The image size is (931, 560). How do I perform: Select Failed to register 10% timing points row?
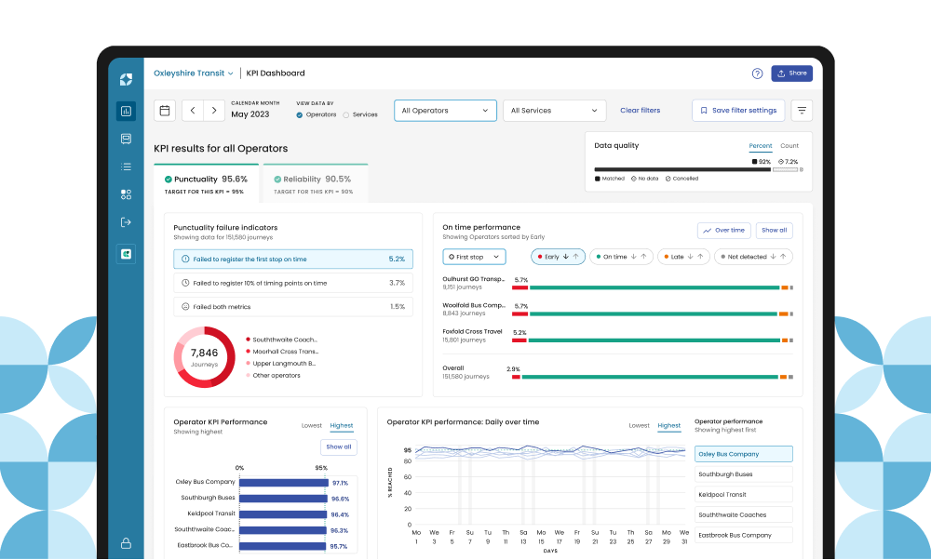click(x=293, y=283)
